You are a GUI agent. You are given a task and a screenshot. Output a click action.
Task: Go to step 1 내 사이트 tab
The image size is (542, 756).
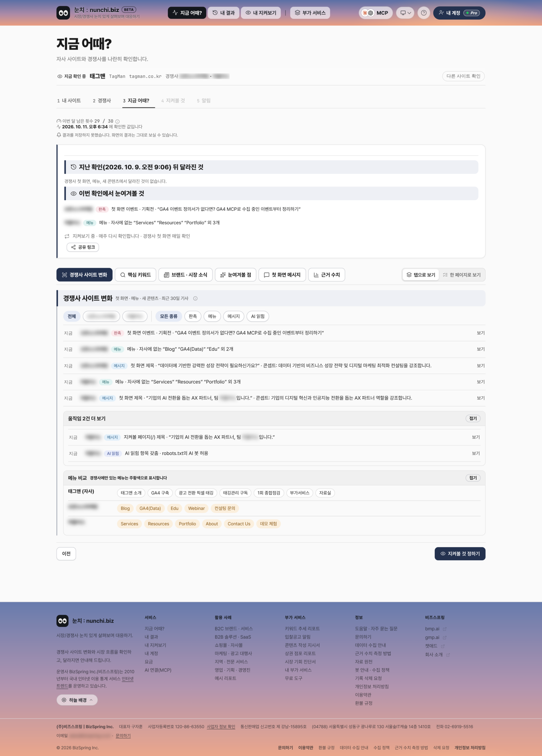[x=69, y=101]
